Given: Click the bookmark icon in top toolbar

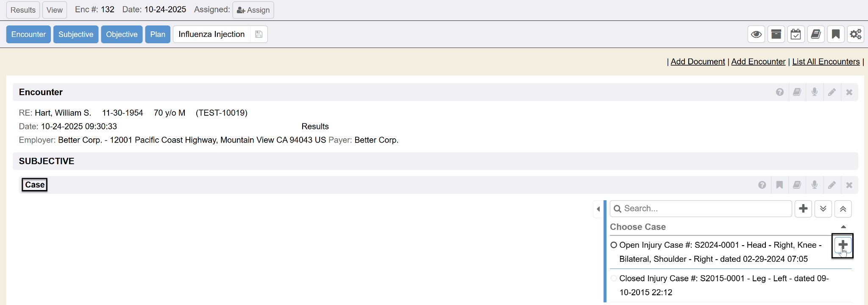Looking at the screenshot, I should pyautogui.click(x=836, y=34).
